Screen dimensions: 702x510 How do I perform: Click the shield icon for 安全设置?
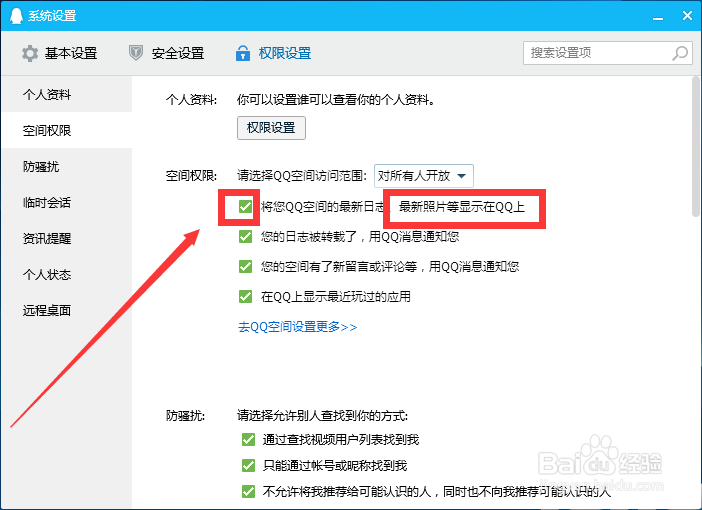click(x=136, y=53)
